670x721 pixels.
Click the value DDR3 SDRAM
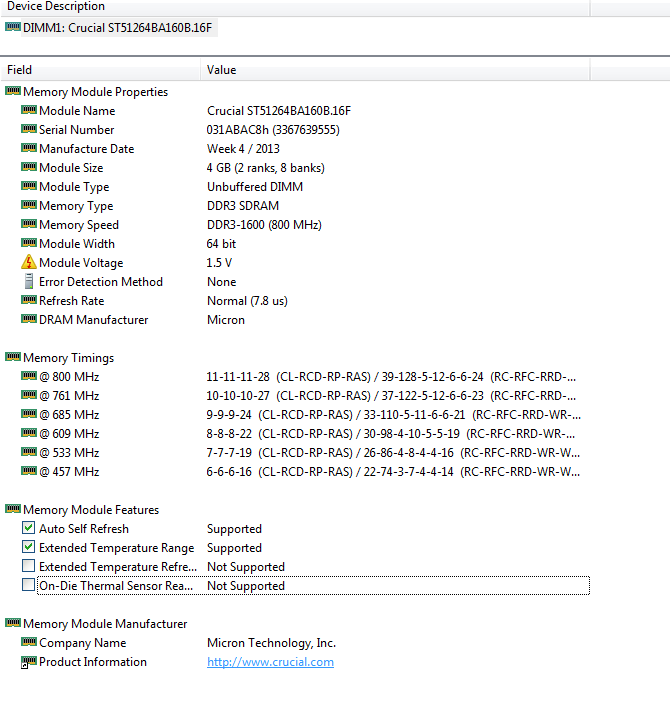[x=243, y=206]
